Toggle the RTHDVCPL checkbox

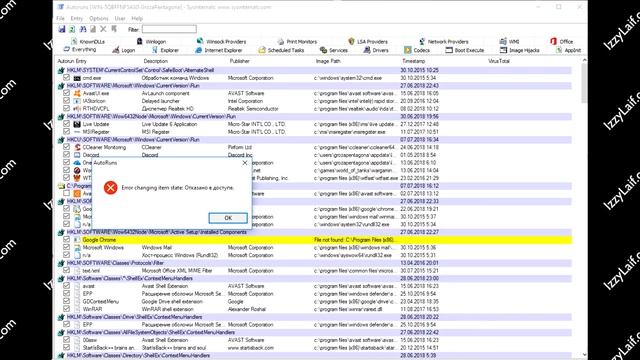[x=67, y=109]
